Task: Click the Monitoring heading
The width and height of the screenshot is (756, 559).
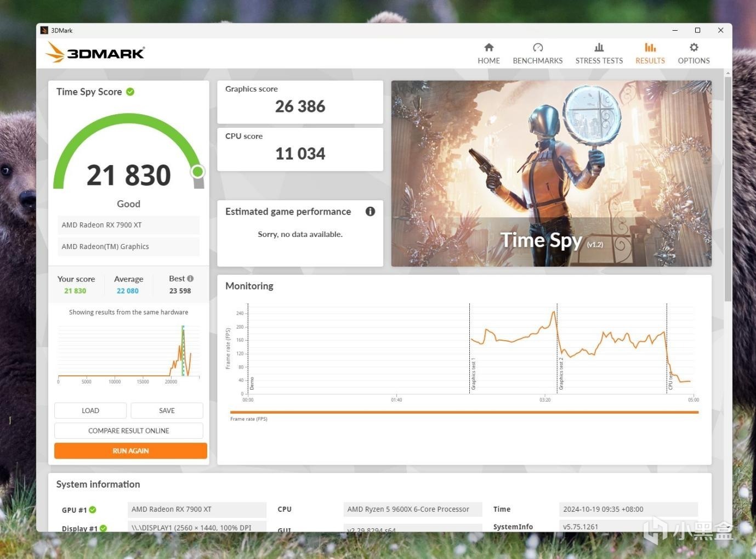Action: (x=249, y=286)
